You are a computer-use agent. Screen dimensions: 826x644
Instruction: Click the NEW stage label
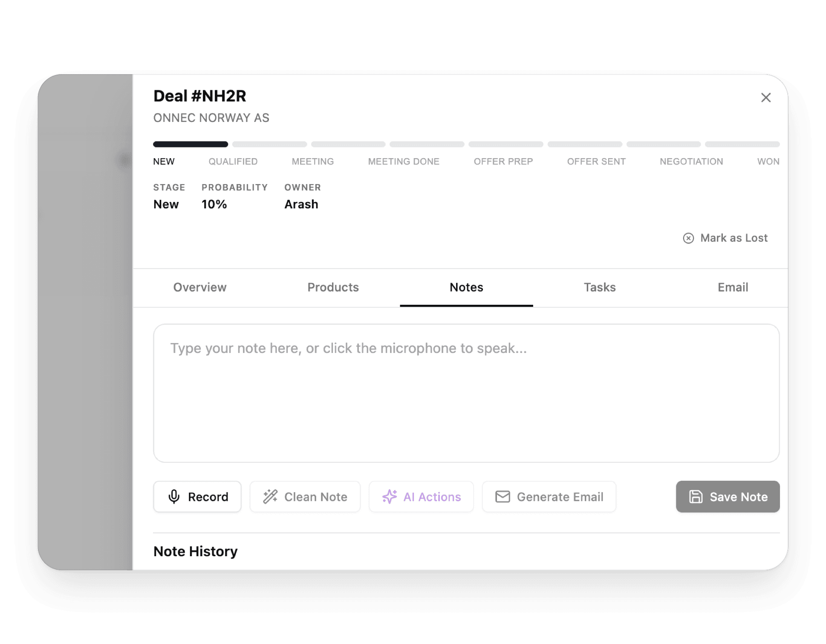point(164,162)
